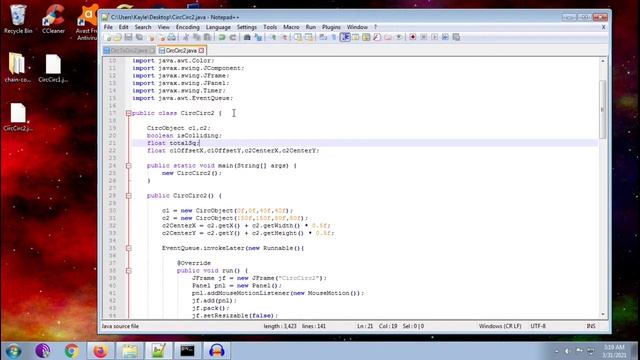640x360 pixels.
Task: Open the Edit menu
Action: click(124, 27)
